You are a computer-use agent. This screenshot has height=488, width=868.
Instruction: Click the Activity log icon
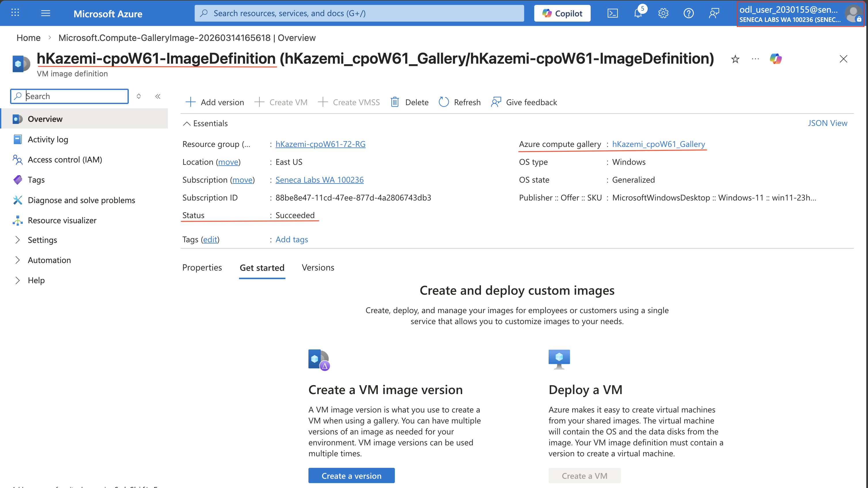tap(18, 139)
